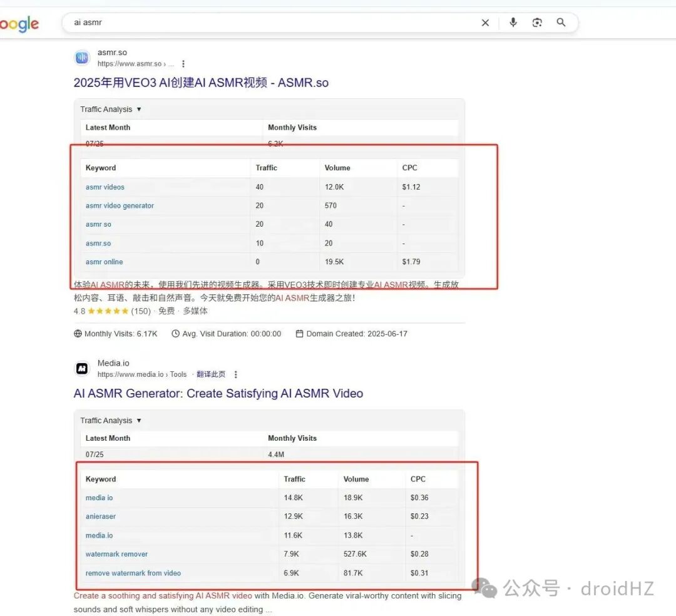Click the 'remove watermark from video' keyword link
The height and width of the screenshot is (616, 676).
tap(133, 573)
